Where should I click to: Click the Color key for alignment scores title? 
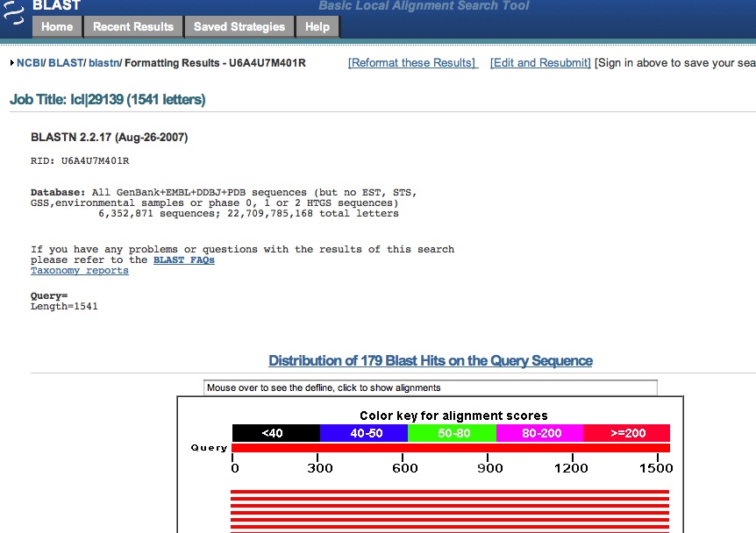453,416
